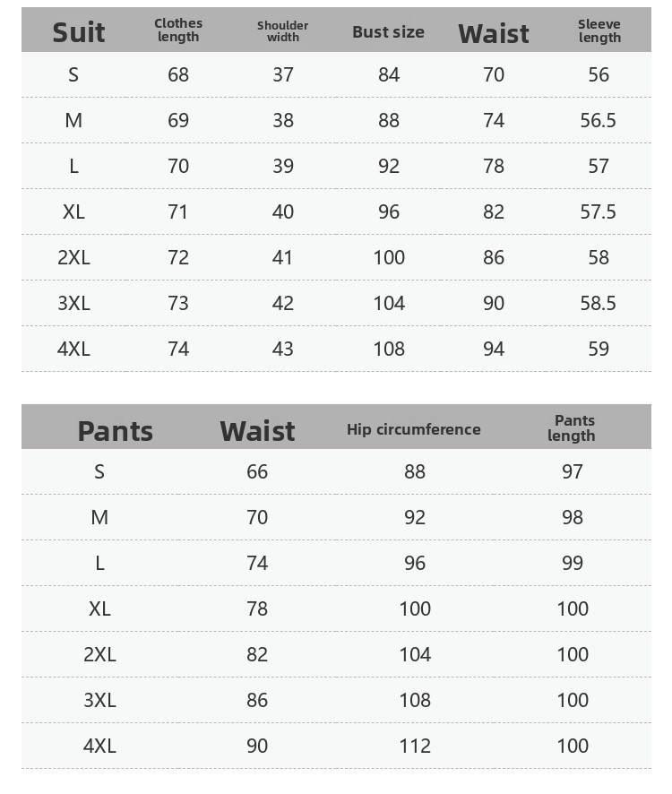Select the 56.5 sleeve length cell
This screenshot has height=794, width=672.
(x=599, y=120)
